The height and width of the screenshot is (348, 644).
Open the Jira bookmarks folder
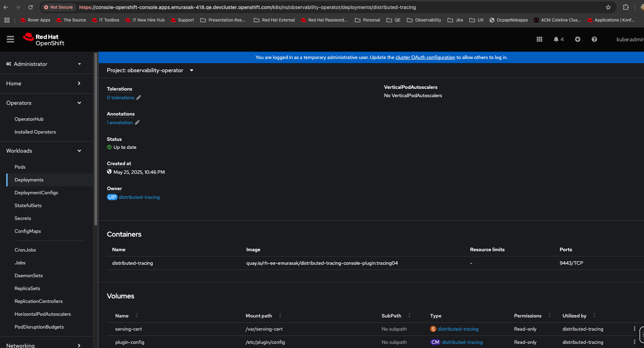coord(455,20)
